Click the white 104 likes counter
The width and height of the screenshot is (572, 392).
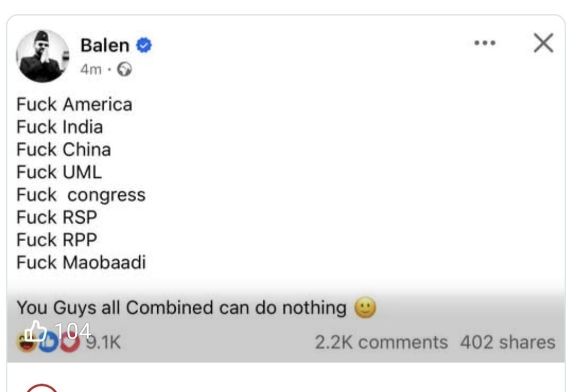click(x=73, y=330)
